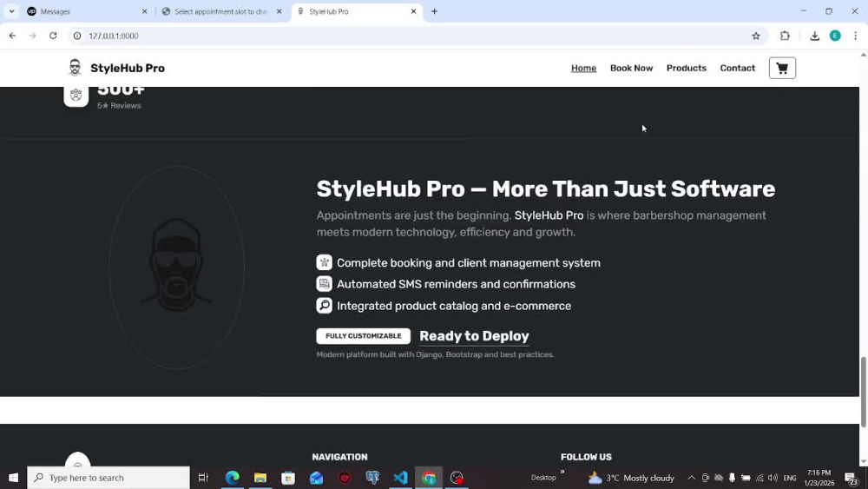Click the product catalog feature icon
The width and height of the screenshot is (868, 489).
[x=325, y=306]
